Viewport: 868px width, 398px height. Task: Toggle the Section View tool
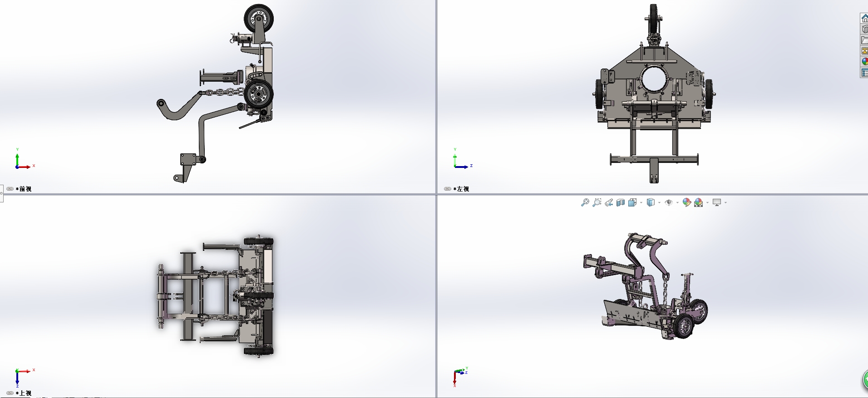pyautogui.click(x=621, y=202)
